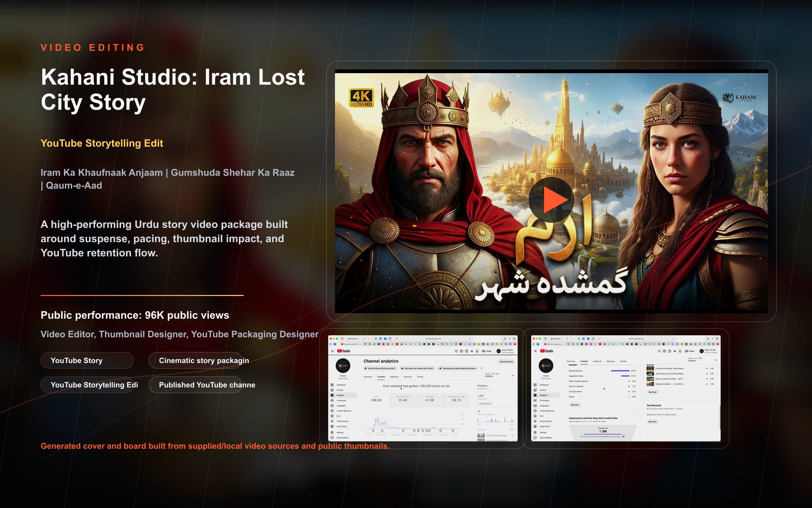This screenshot has width=812, height=508.
Task: Click Earn icon in left screenshot sidebar
Action: coord(332,416)
